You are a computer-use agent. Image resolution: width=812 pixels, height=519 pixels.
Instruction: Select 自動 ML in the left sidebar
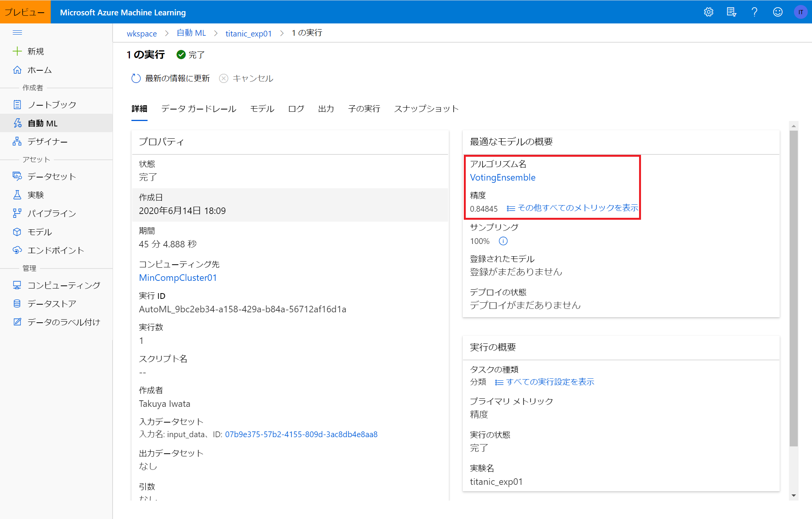[x=42, y=123]
